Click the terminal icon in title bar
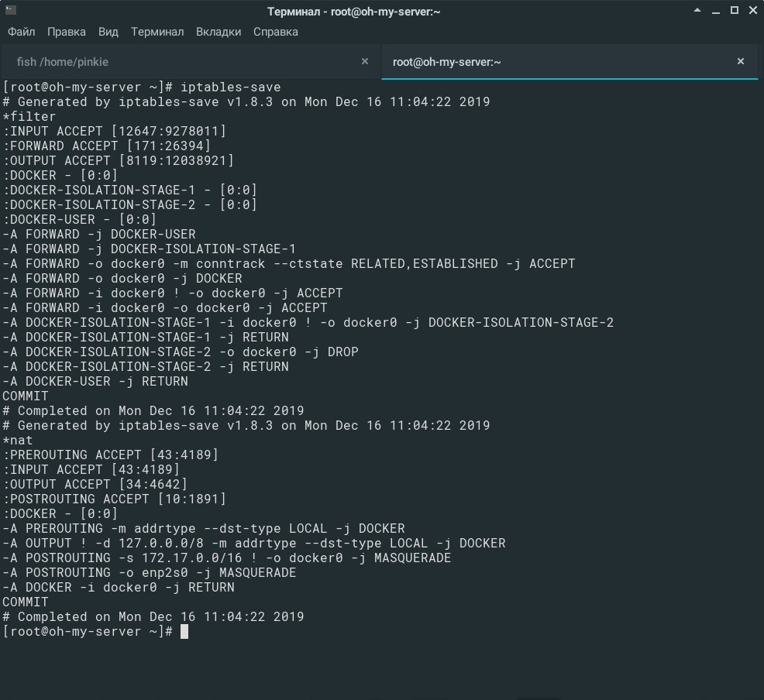This screenshot has width=764, height=700. tap(11, 10)
